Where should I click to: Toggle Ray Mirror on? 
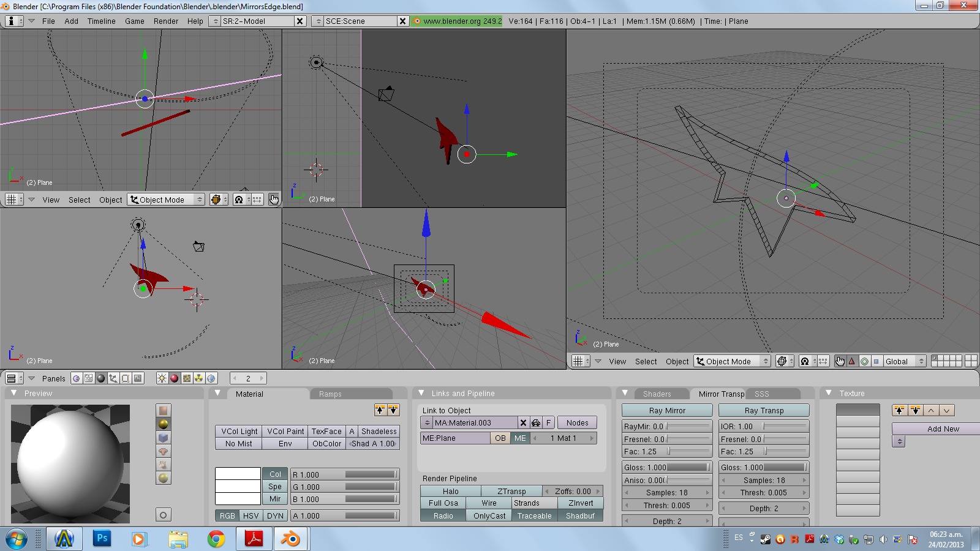tap(667, 410)
